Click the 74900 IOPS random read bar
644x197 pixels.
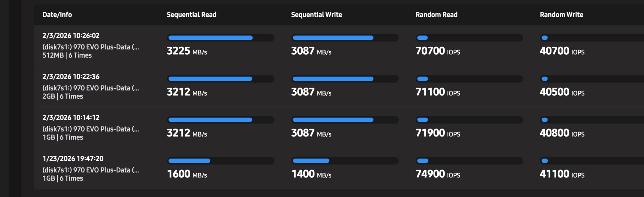click(x=469, y=161)
